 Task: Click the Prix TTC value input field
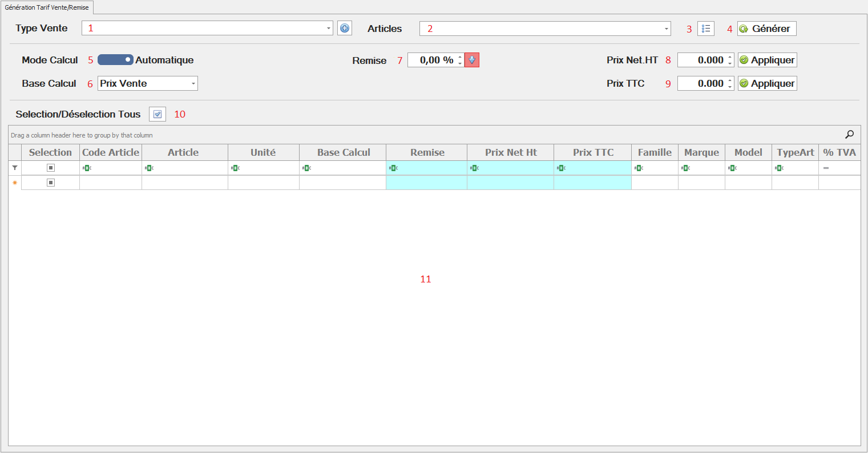point(702,83)
